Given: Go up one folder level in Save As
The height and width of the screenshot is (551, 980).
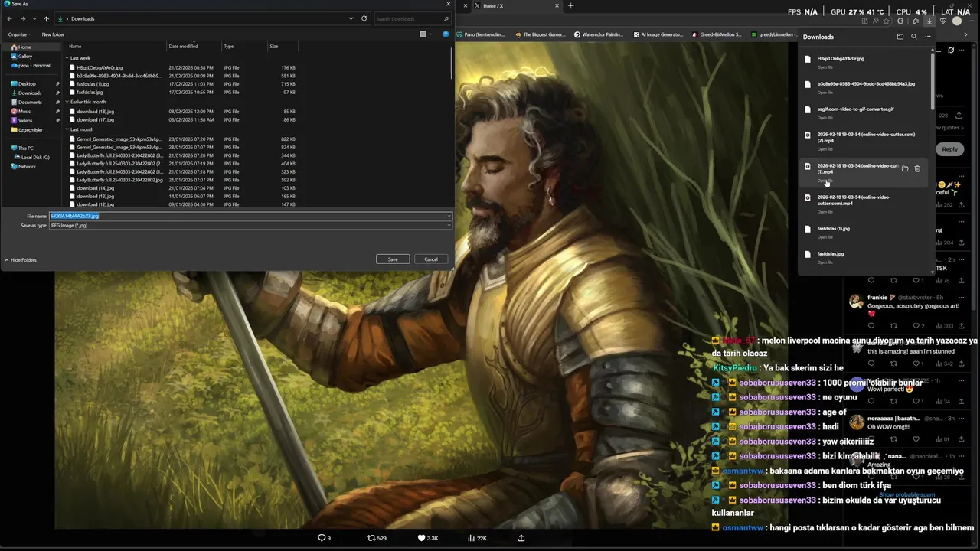Looking at the screenshot, I should 46,18.
